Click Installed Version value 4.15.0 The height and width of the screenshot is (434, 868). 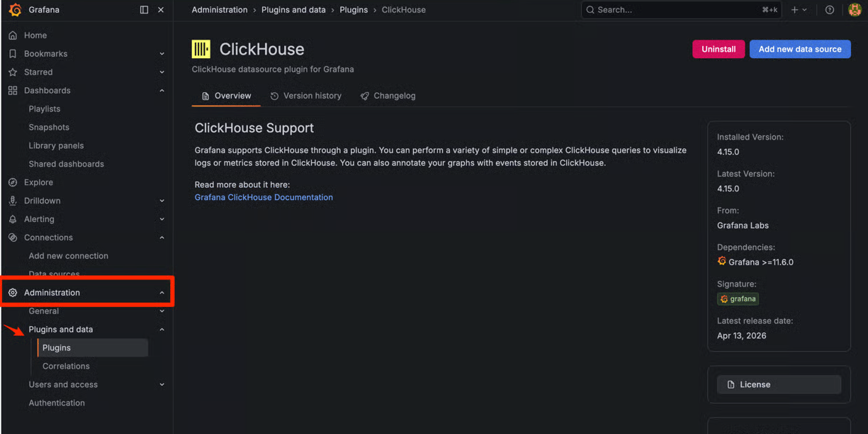pos(728,152)
